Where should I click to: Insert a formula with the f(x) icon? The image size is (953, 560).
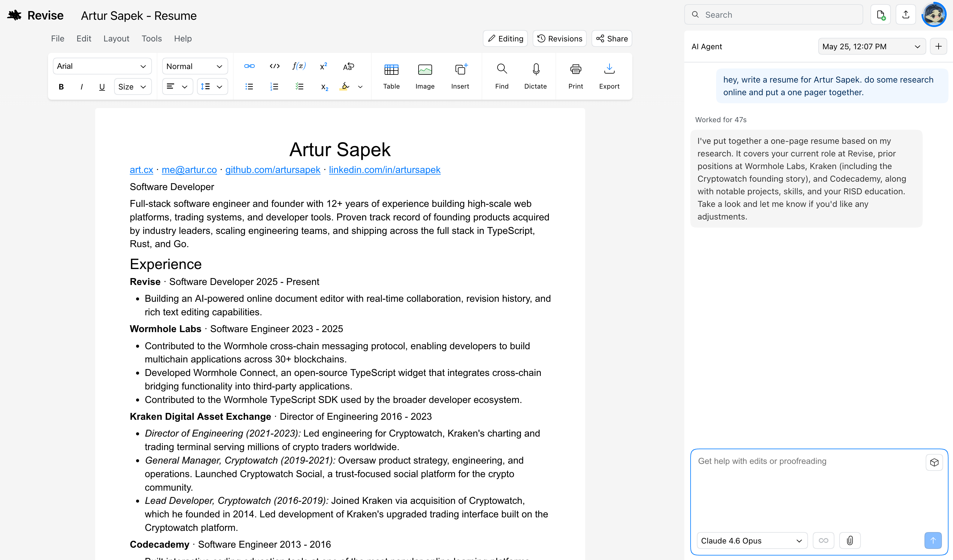[x=299, y=66]
